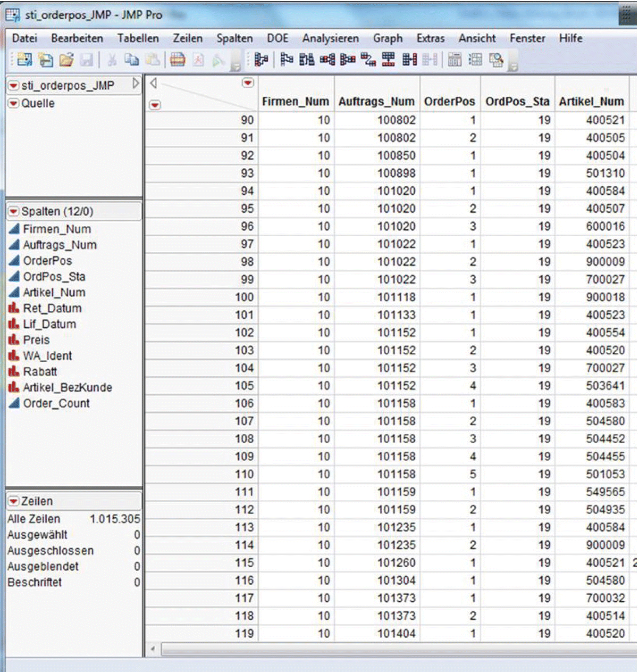Image resolution: width=639 pixels, height=672 pixels.
Task: Click the Alle Zeilen count 1.015.305
Action: pyautogui.click(x=115, y=519)
